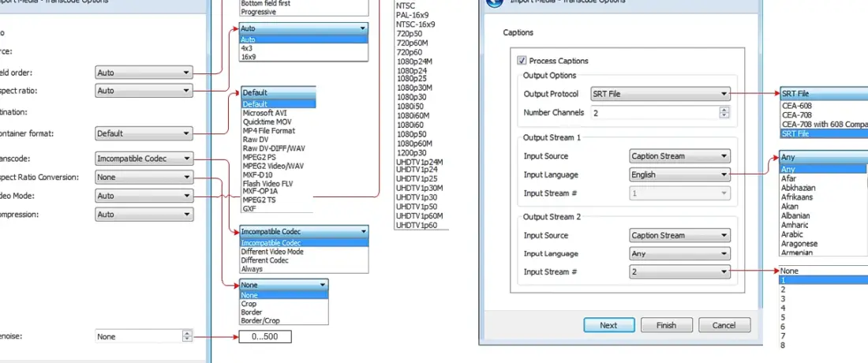The image size is (868, 363).
Task: Click the Cancel button
Action: point(724,325)
